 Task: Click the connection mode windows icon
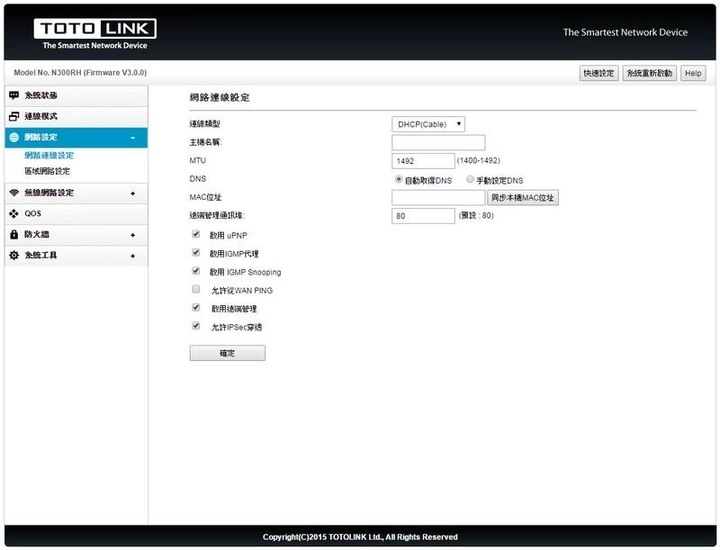[x=14, y=116]
